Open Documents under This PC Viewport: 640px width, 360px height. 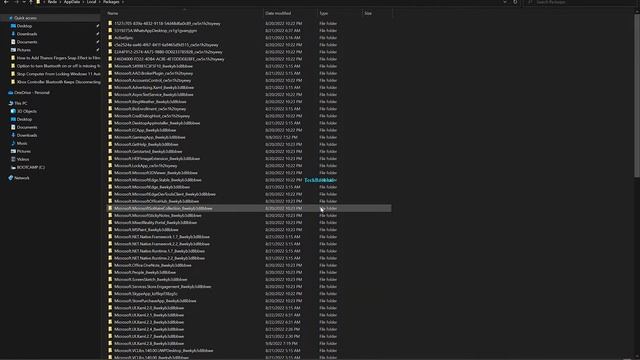click(27, 127)
